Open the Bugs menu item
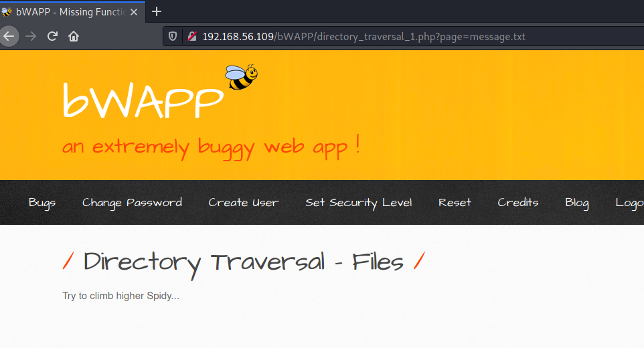 42,203
